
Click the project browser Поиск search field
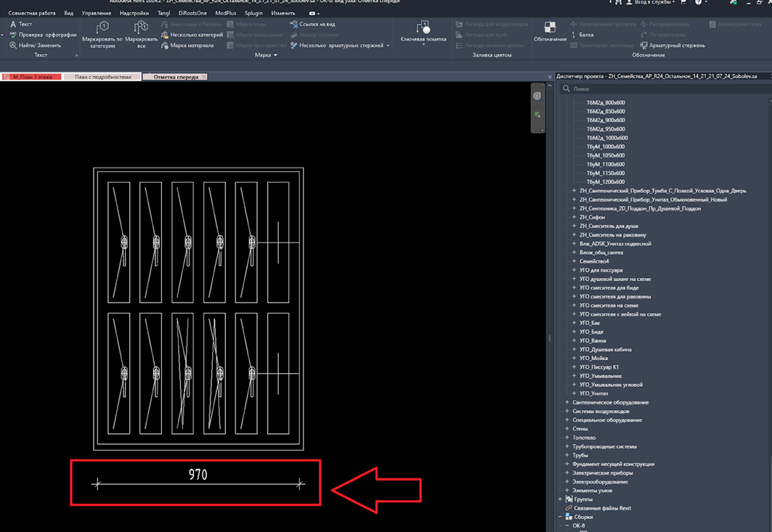point(665,89)
